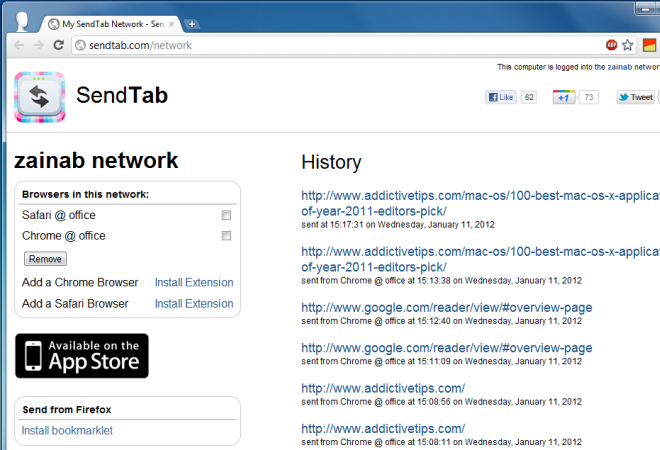This screenshot has height=450, width=660.
Task: Click the Google +1 button
Action: click(564, 97)
